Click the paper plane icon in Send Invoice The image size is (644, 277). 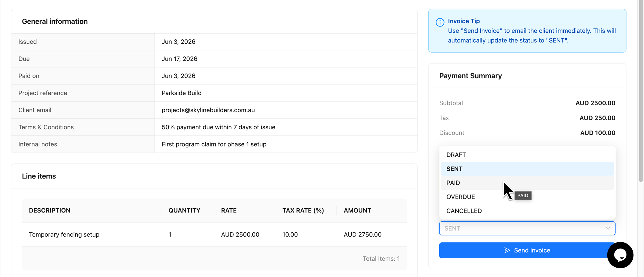coord(507,250)
